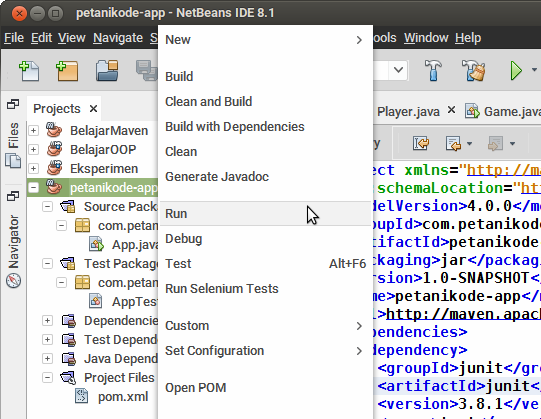The height and width of the screenshot is (419, 541).
Task: Click the Back navigation icon in editor toolbar
Action: [453, 143]
